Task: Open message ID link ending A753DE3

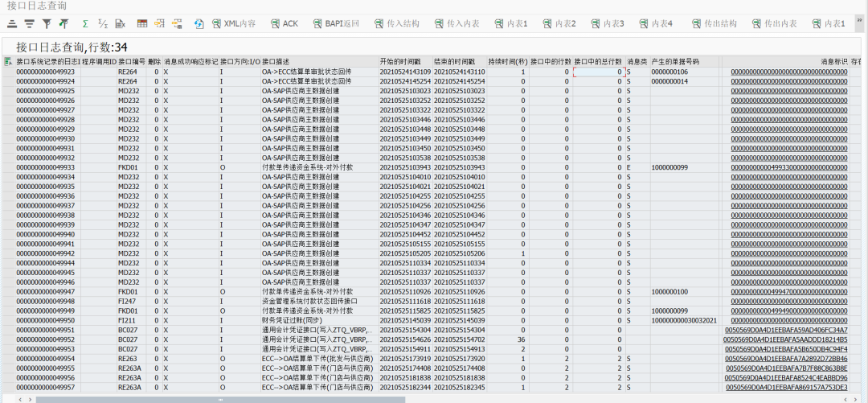Action: click(x=786, y=387)
